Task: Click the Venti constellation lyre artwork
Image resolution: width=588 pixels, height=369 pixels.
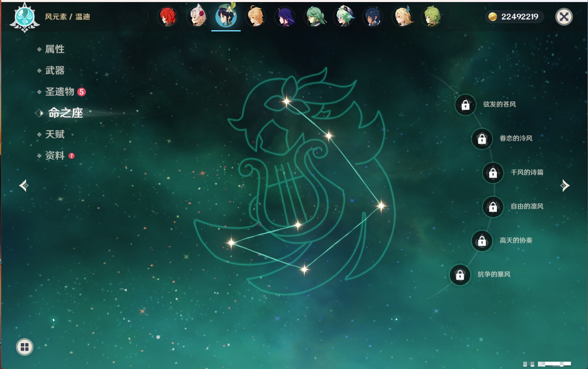Action: pyautogui.click(x=295, y=181)
